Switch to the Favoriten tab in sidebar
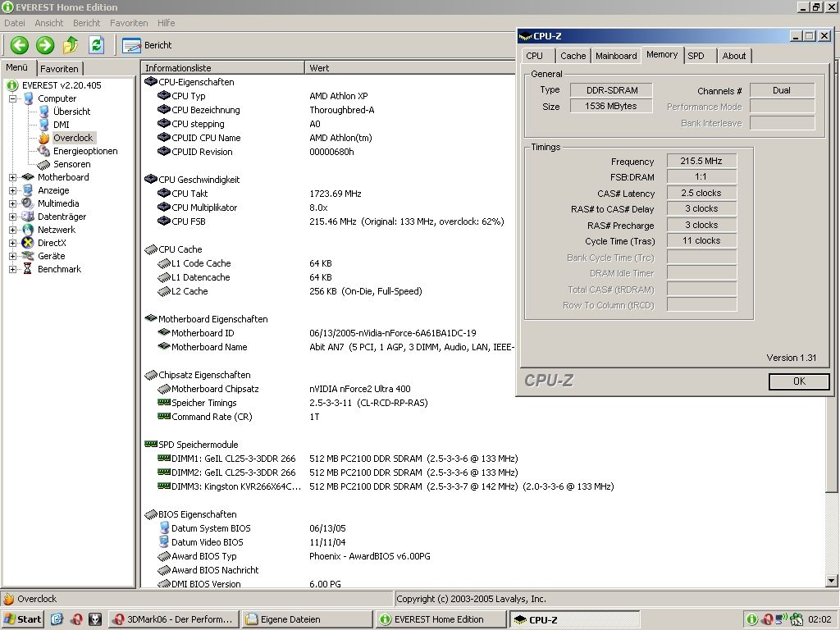Screen dimensions: 840x630 (x=59, y=69)
